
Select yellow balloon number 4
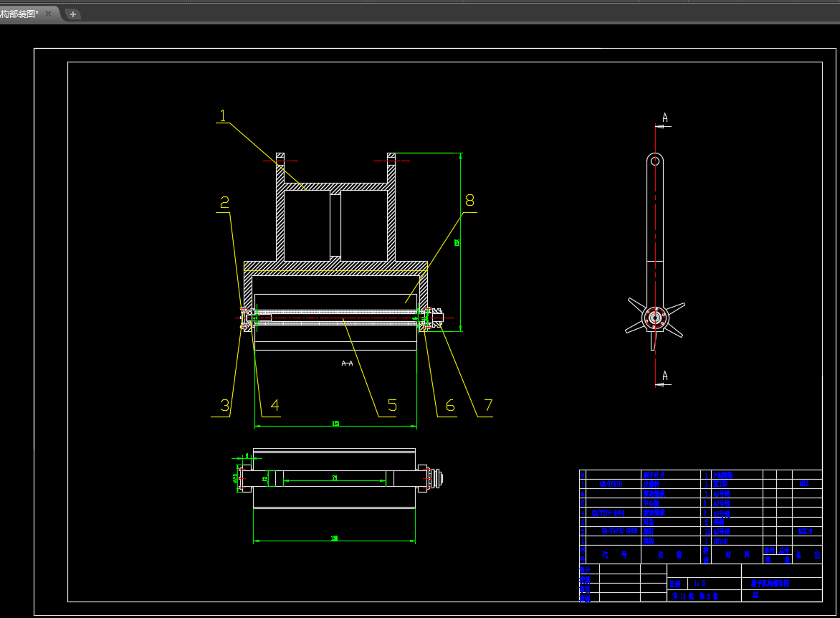pos(275,405)
